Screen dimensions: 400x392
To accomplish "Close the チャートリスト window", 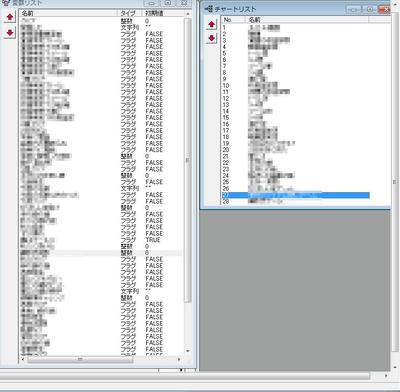I will coord(384,9).
